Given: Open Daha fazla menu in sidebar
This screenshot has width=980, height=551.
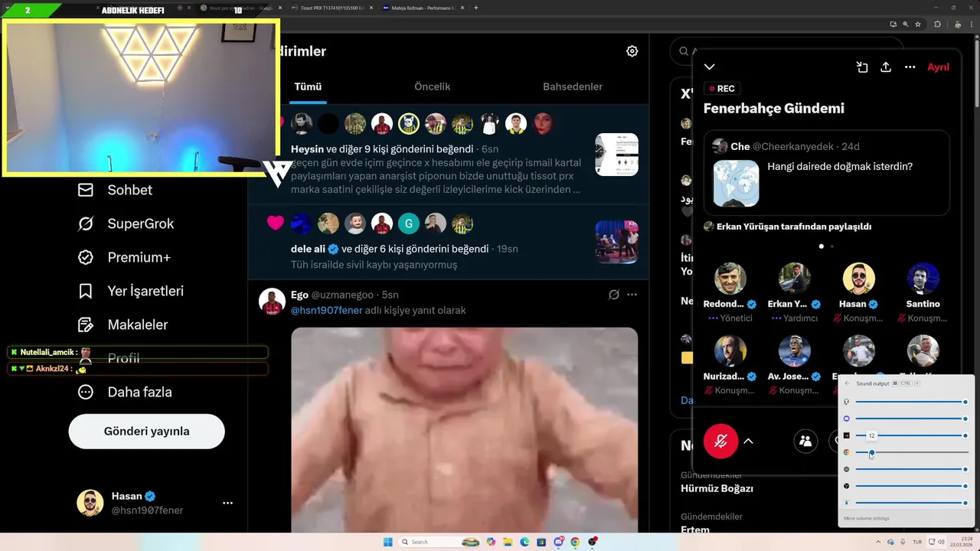Looking at the screenshot, I should pyautogui.click(x=124, y=392).
